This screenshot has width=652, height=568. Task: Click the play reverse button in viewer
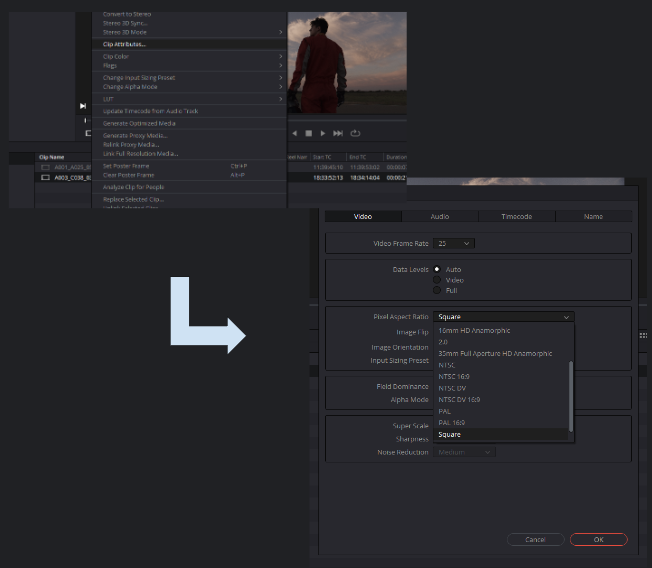pos(294,133)
